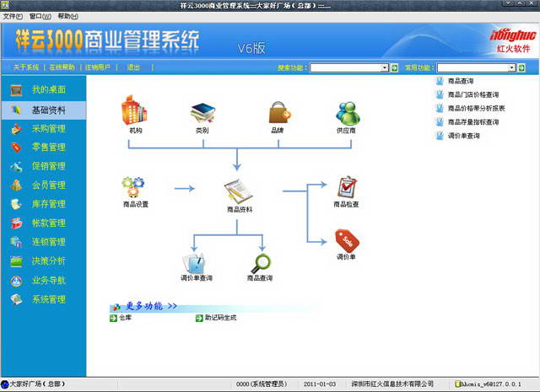Click the title bar application icon
The height and width of the screenshot is (392, 540).
tap(5, 5)
